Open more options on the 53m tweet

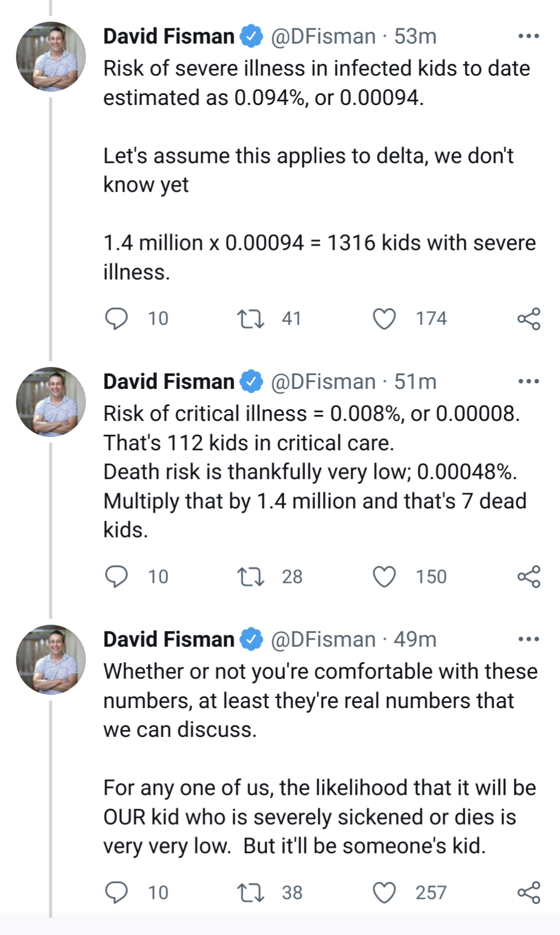coord(529,36)
